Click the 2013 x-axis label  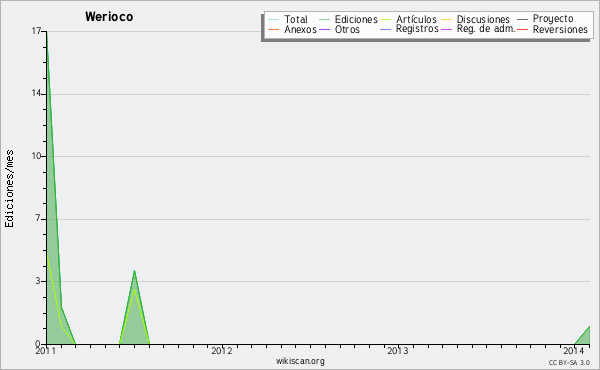coord(398,350)
